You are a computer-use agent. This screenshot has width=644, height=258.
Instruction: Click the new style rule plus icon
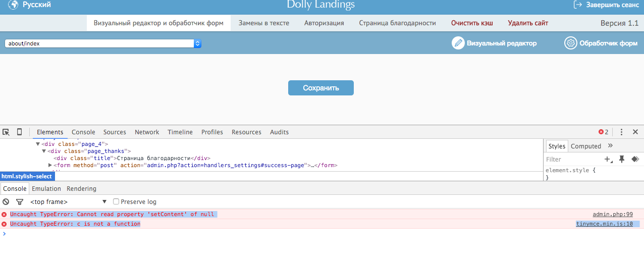click(x=608, y=159)
